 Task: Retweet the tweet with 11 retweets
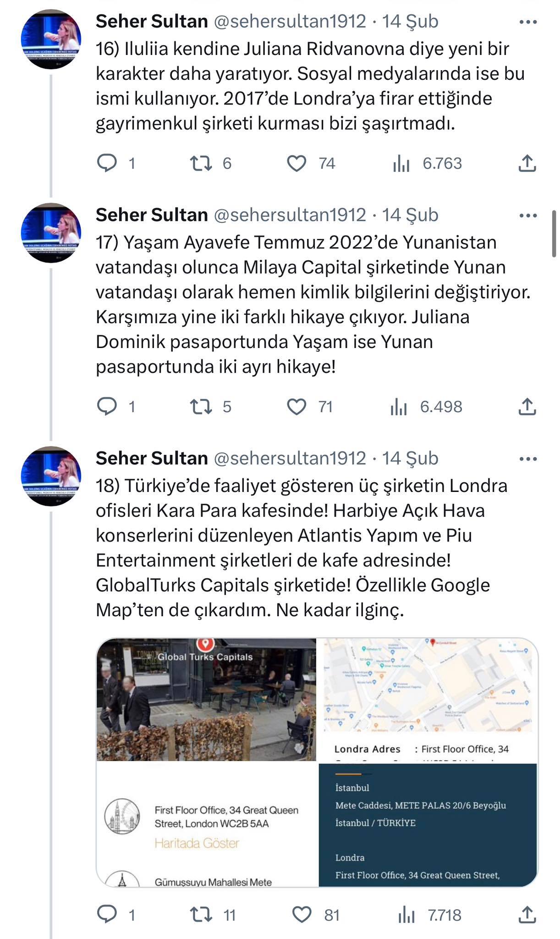click(x=201, y=915)
